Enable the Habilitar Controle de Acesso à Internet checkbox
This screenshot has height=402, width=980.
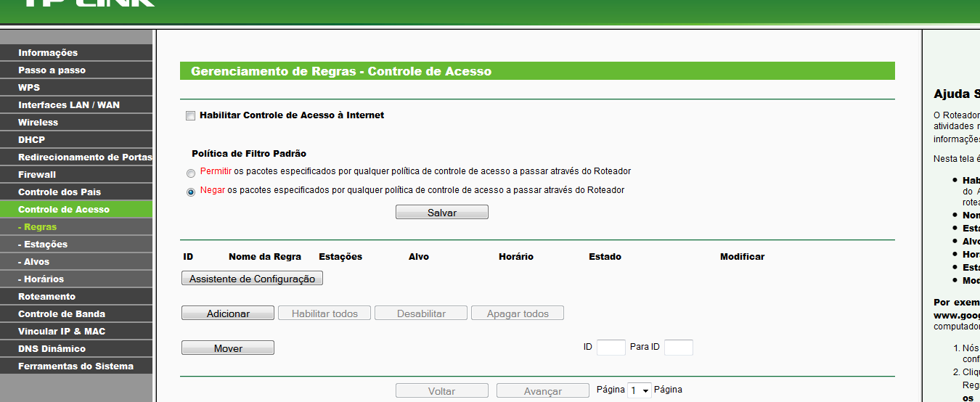[191, 115]
